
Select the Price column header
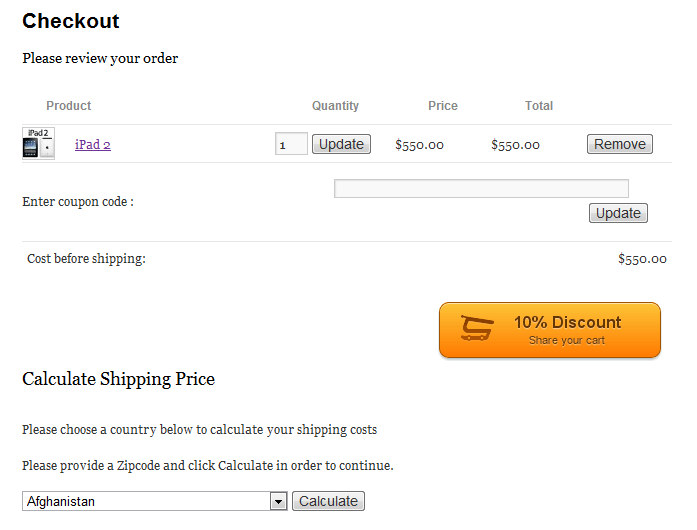coord(443,106)
